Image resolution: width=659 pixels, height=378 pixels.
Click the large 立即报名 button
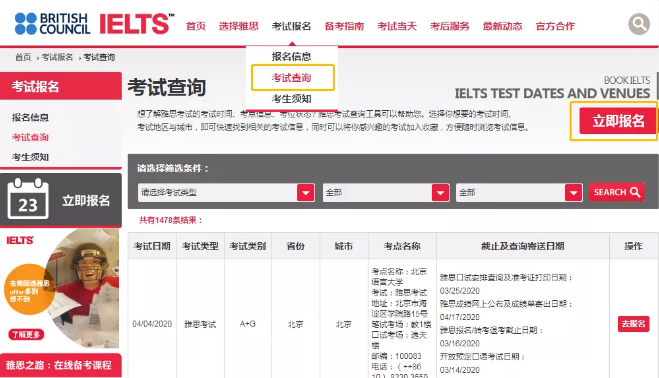(617, 121)
